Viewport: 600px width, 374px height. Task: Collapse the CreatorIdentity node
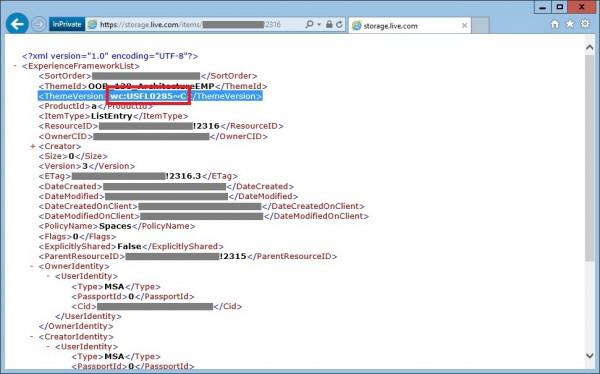point(32,336)
